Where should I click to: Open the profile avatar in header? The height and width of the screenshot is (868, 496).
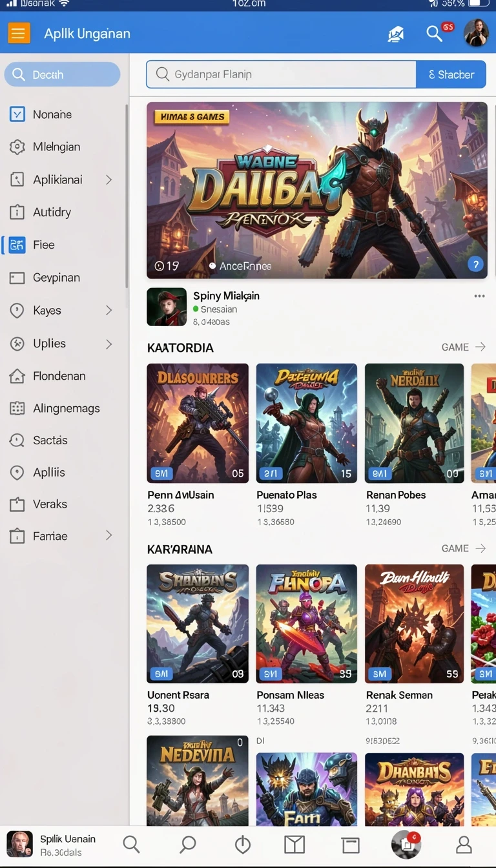click(476, 32)
